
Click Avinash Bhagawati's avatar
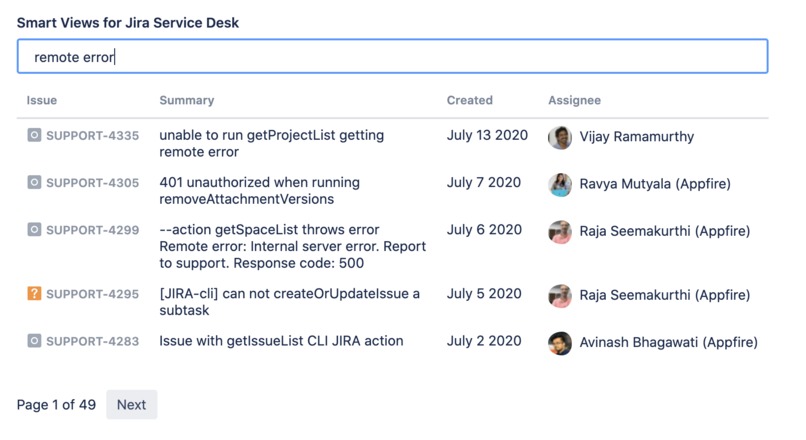point(560,343)
